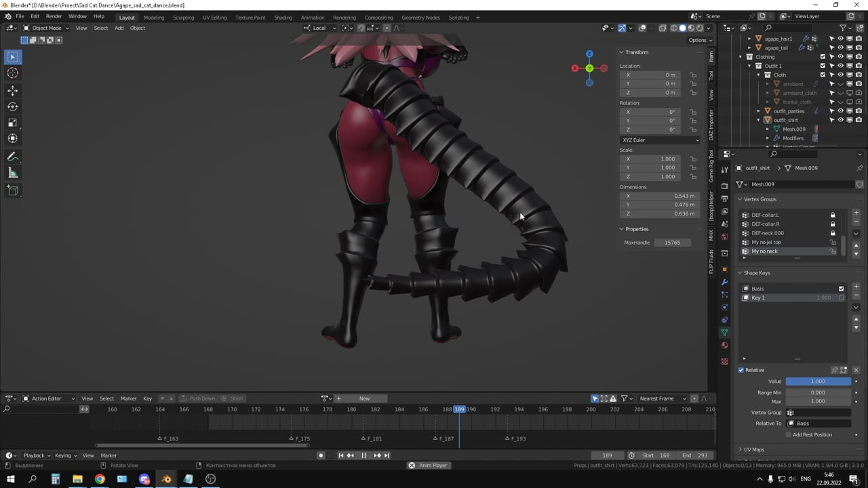The height and width of the screenshot is (488, 868).
Task: Switch to the Sculpting workspace tab
Action: pos(183,17)
